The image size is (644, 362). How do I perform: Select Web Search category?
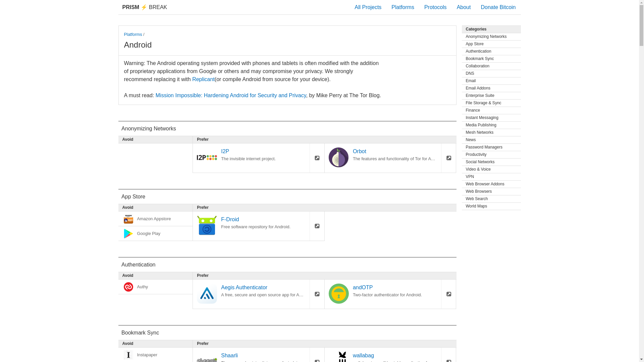pyautogui.click(x=491, y=199)
